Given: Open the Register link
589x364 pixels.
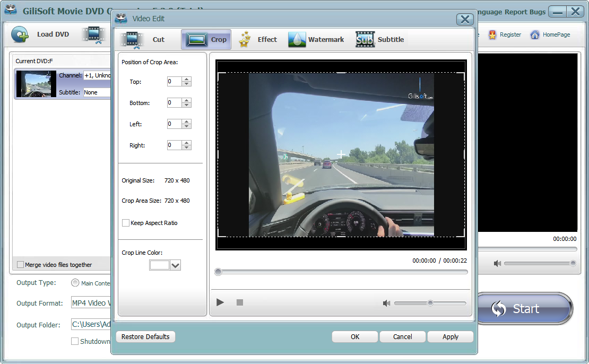Looking at the screenshot, I should (x=510, y=34).
